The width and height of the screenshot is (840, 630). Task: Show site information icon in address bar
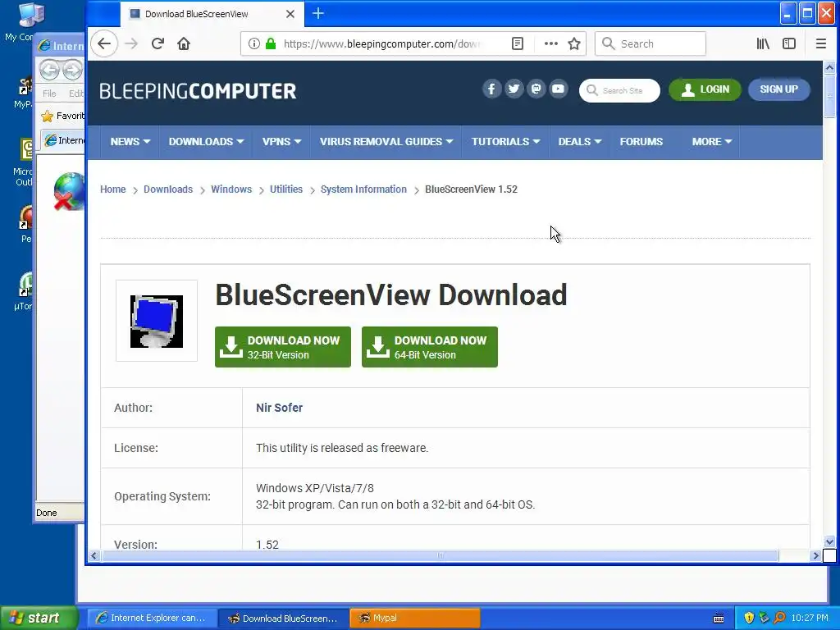(254, 43)
